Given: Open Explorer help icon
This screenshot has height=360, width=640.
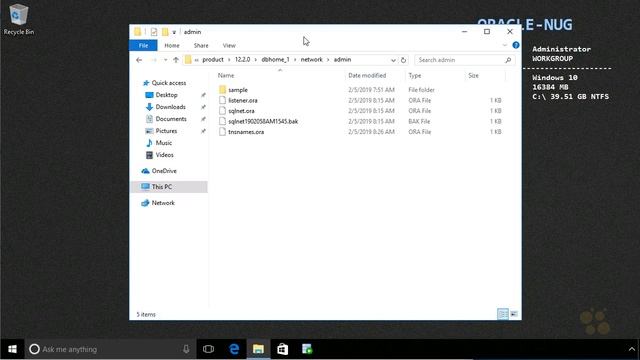Looking at the screenshot, I should click(x=516, y=45).
